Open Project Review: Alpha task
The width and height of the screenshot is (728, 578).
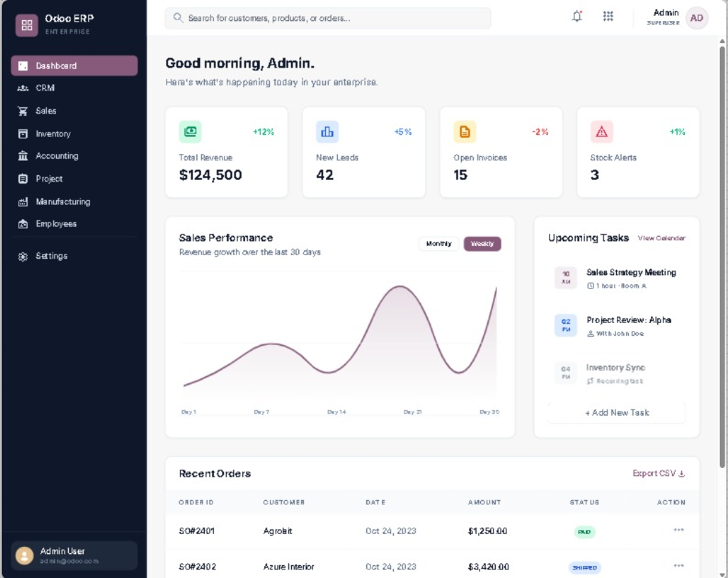point(617,326)
